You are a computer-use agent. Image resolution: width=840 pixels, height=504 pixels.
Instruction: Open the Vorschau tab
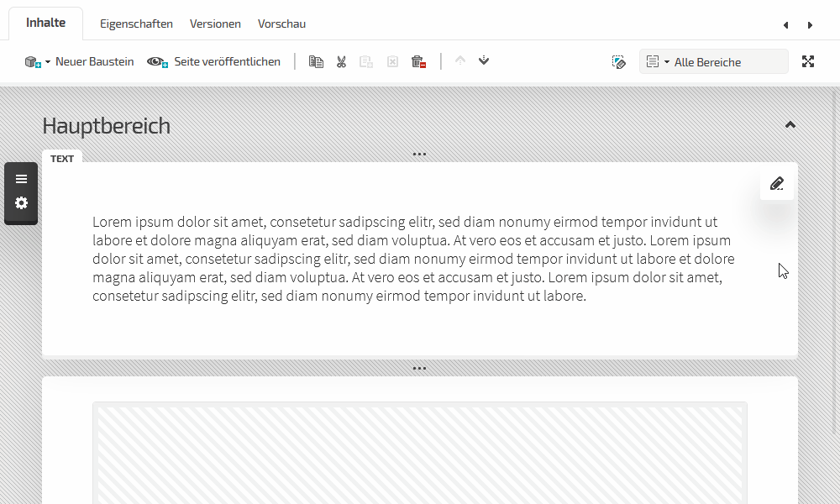coord(281,24)
